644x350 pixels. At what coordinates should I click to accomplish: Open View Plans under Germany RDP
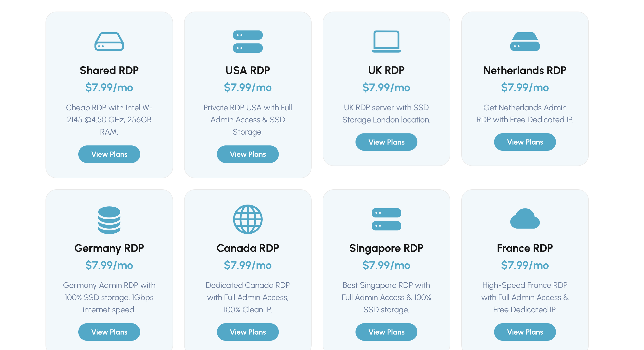click(x=109, y=332)
